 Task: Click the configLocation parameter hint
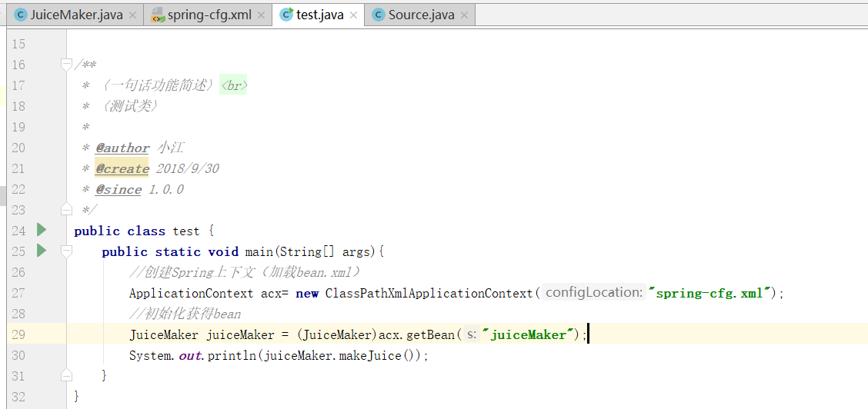tap(593, 292)
